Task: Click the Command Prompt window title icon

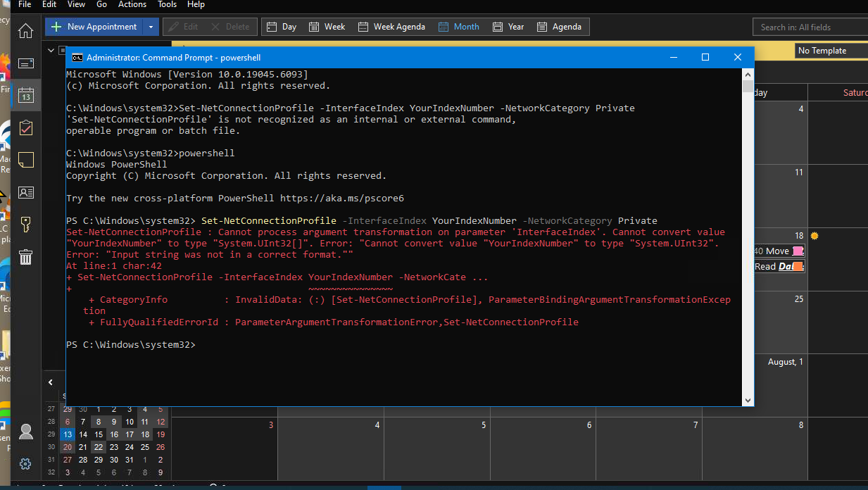Action: click(x=77, y=57)
